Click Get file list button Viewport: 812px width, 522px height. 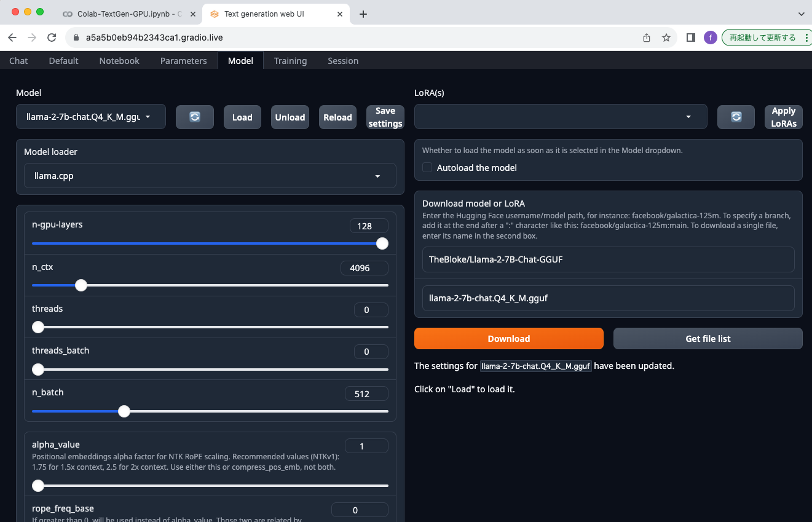pos(708,338)
